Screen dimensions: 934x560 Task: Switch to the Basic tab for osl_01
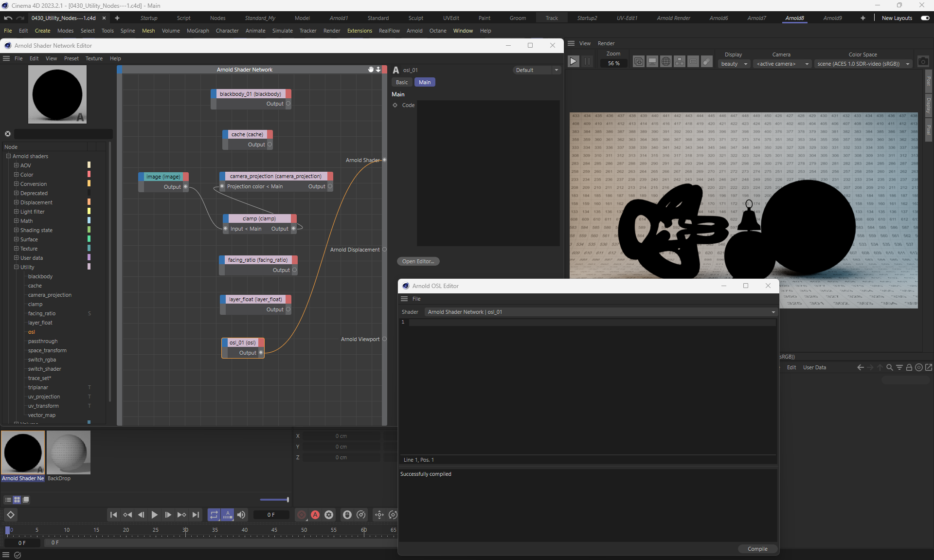402,82
